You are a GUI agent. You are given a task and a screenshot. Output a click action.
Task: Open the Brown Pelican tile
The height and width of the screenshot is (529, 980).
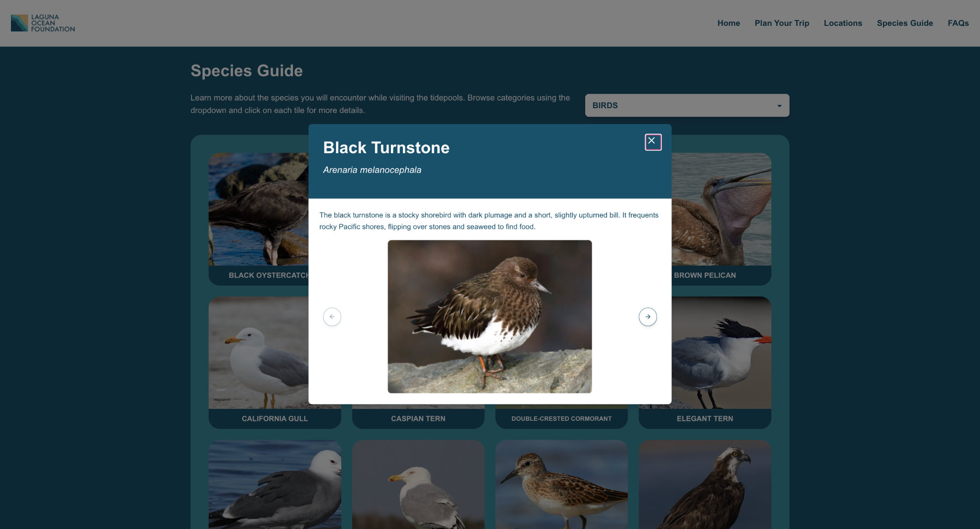point(722,219)
